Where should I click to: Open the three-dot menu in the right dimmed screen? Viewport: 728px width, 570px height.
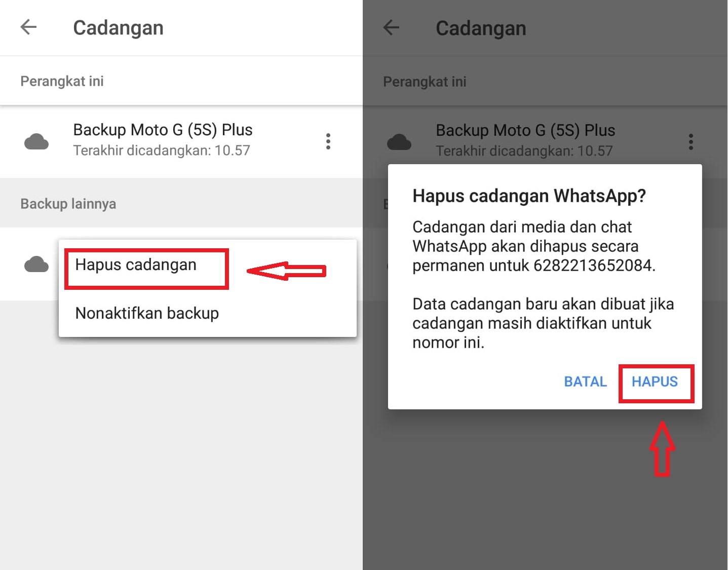pyautogui.click(x=691, y=142)
